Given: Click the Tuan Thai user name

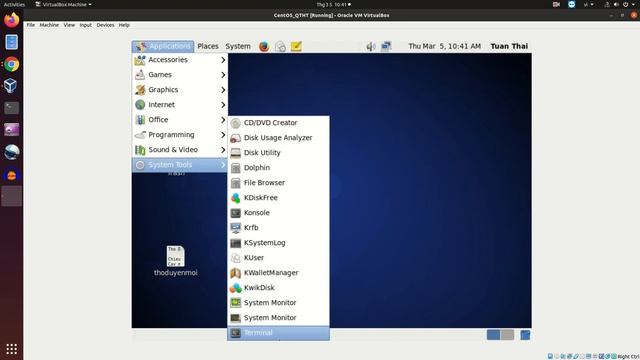Looking at the screenshot, I should 509,47.
